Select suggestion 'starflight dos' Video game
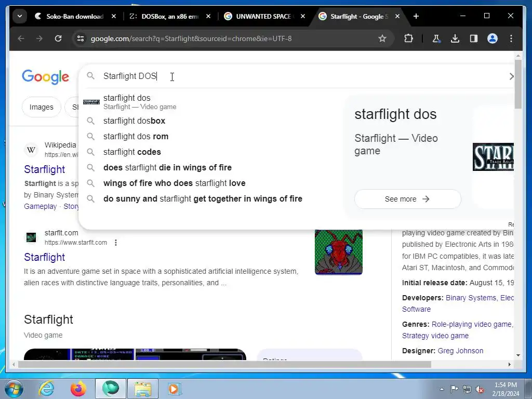The height and width of the screenshot is (399, 532). [210, 102]
